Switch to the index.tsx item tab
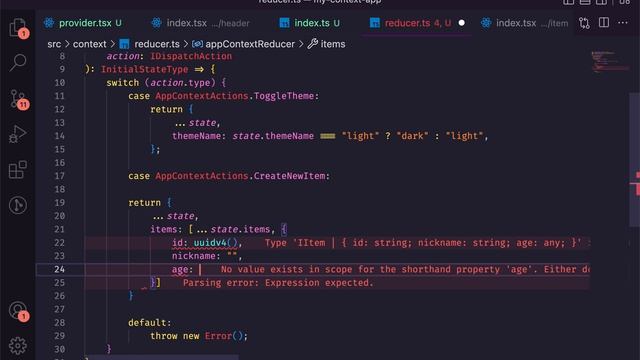 click(x=525, y=23)
